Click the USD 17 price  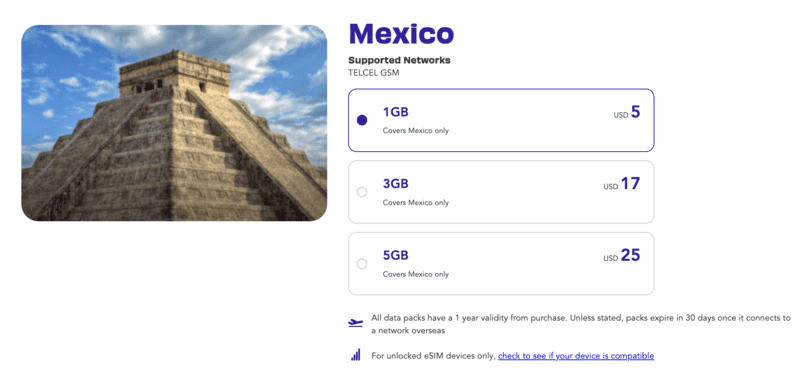(x=621, y=184)
